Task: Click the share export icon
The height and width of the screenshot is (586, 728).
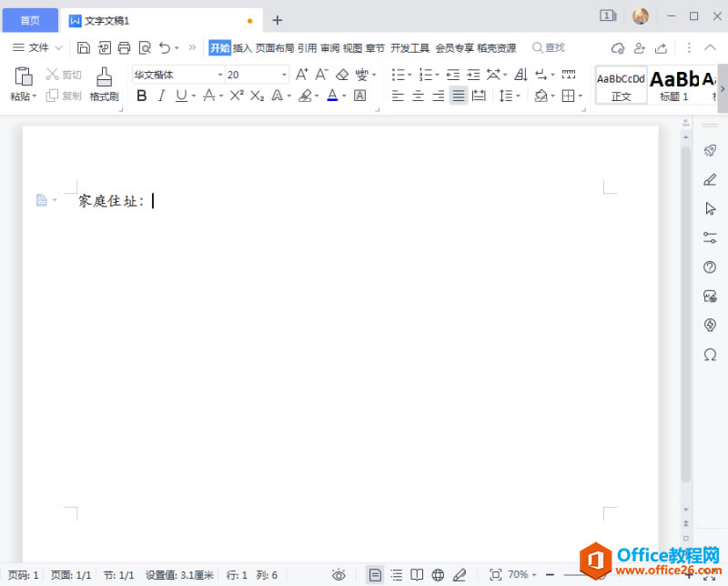Action: (661, 48)
